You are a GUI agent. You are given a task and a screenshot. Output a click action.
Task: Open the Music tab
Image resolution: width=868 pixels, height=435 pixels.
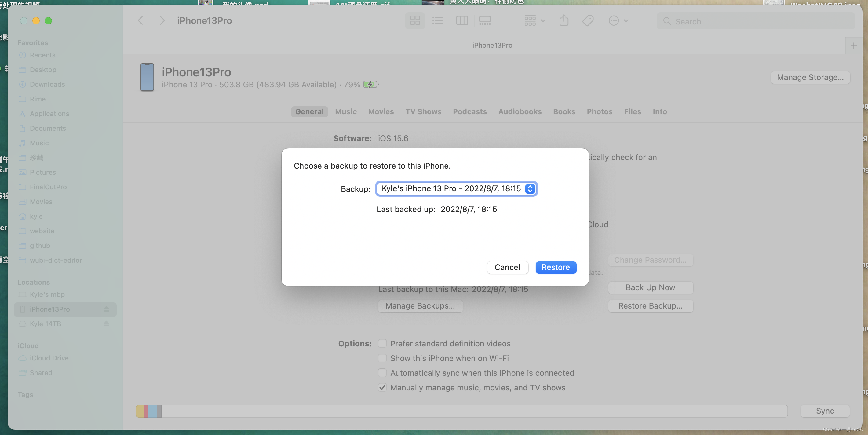[346, 111]
